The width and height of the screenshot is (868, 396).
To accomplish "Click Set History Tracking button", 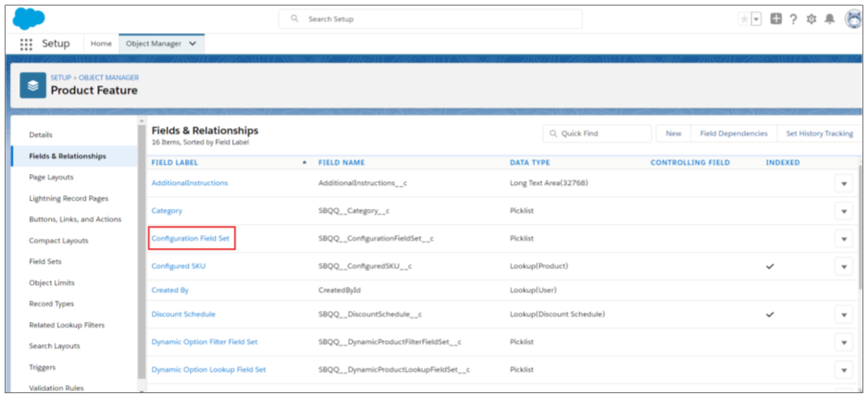I will click(x=820, y=133).
